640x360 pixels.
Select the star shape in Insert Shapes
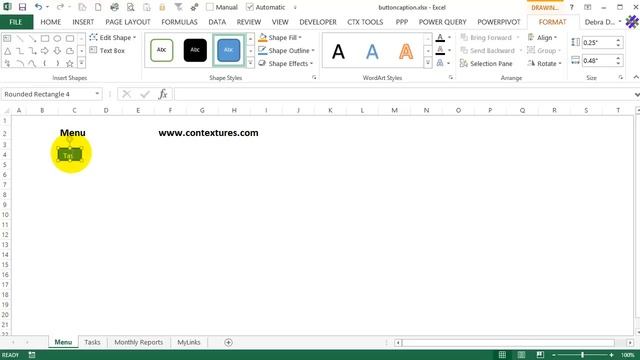(70, 64)
